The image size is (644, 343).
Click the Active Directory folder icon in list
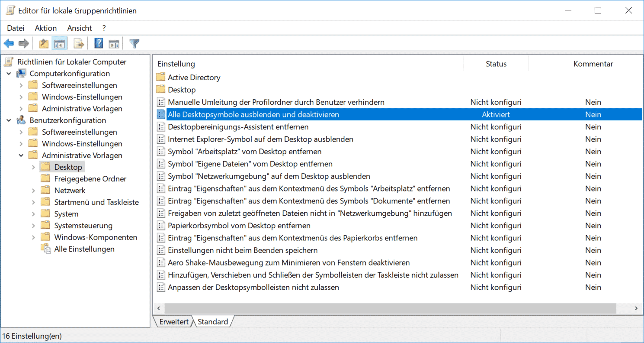click(x=161, y=78)
